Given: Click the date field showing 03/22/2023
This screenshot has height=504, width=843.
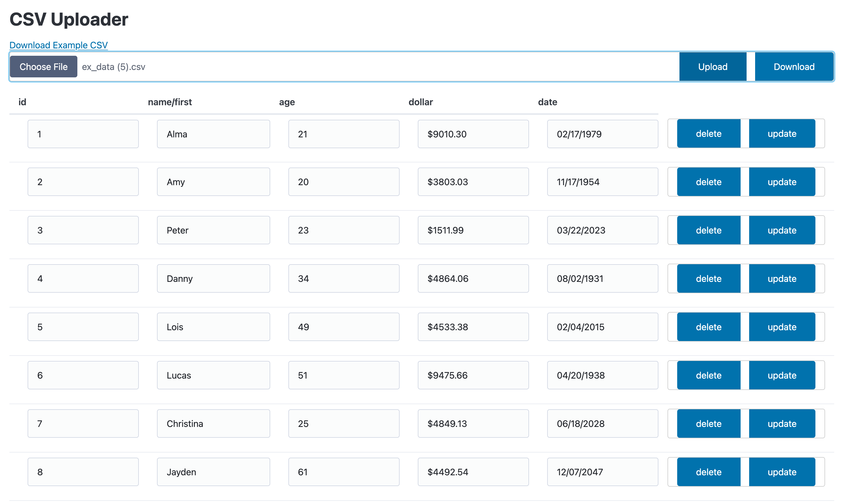Looking at the screenshot, I should click(603, 230).
